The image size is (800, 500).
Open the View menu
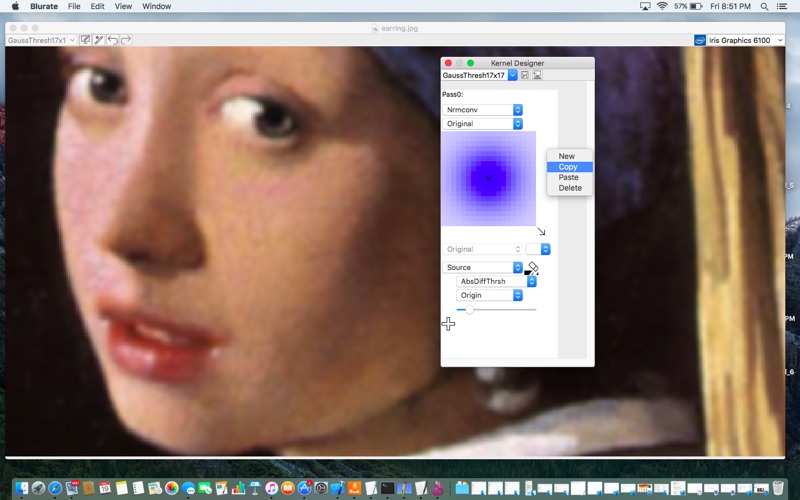pos(123,6)
